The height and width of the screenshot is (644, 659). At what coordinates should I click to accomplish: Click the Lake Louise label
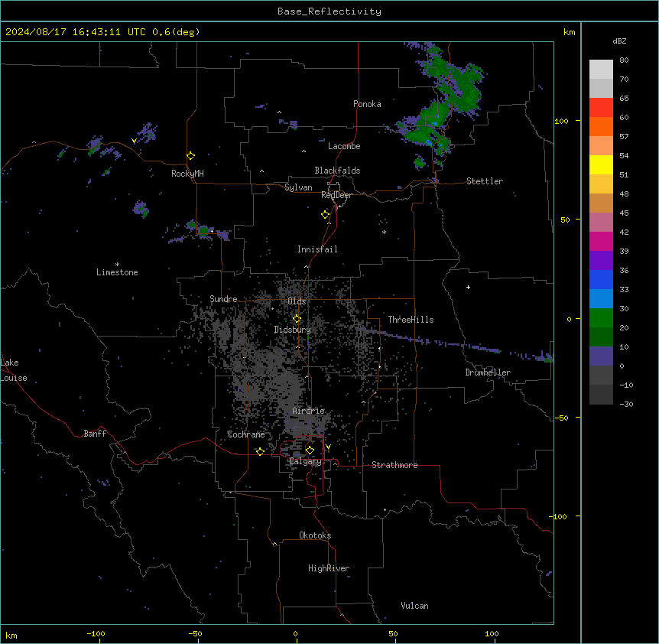point(14,370)
